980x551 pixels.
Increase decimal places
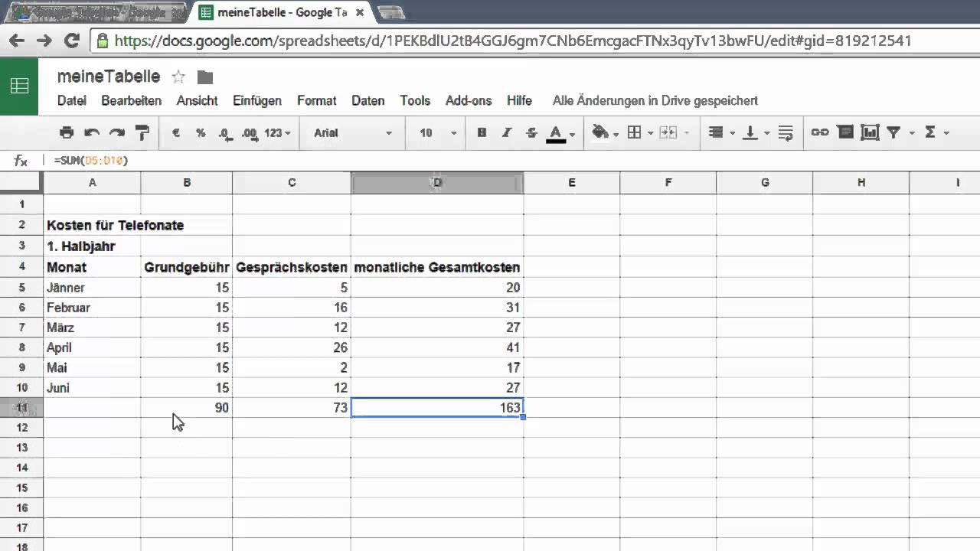[249, 133]
